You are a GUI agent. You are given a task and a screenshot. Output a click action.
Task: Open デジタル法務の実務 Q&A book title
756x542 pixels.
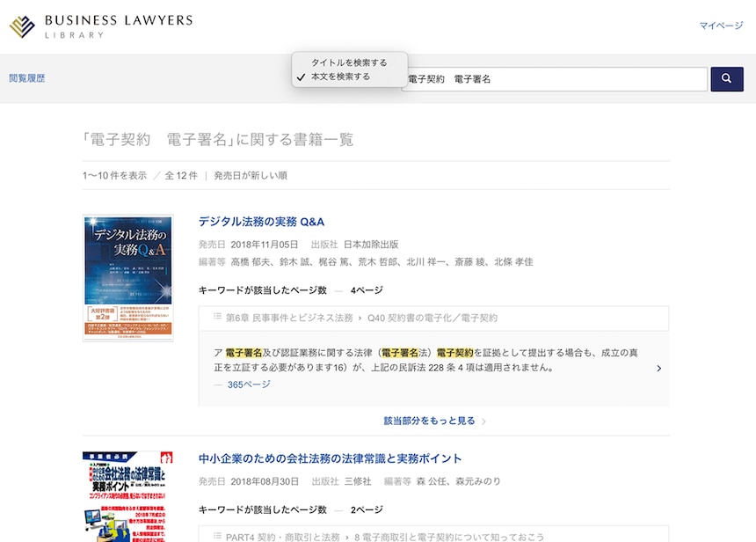point(261,222)
